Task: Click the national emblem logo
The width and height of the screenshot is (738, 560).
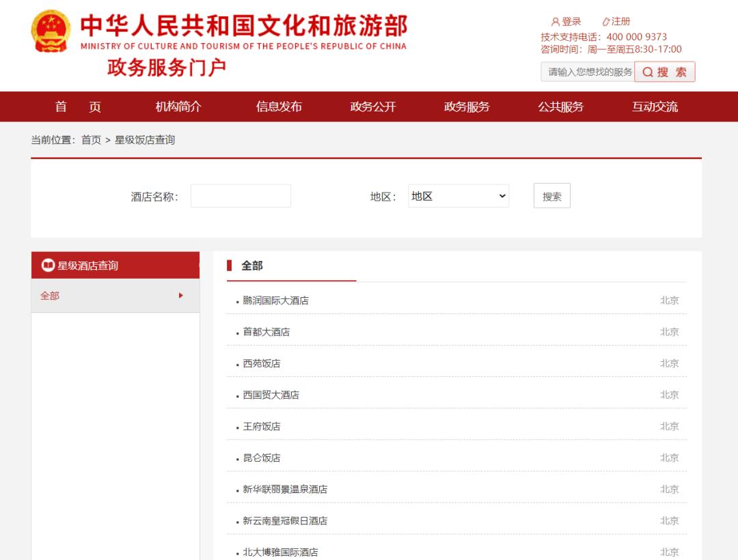Action: (x=52, y=32)
